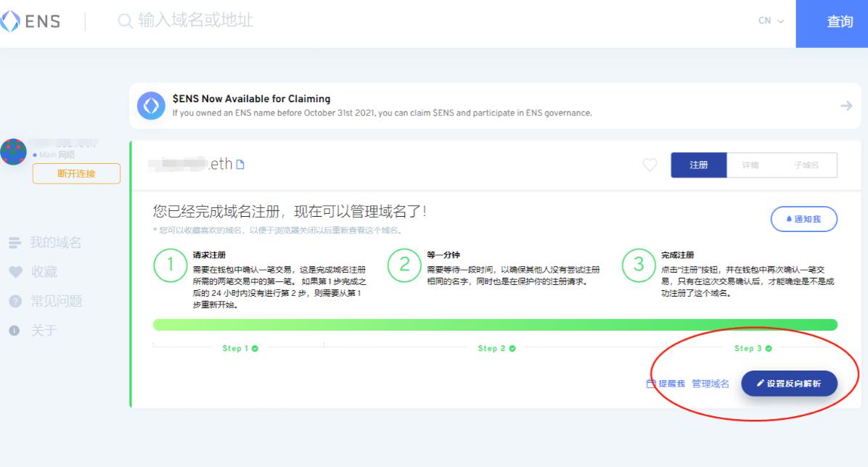Favorite the domain with heart icon
868x467 pixels.
(x=650, y=165)
